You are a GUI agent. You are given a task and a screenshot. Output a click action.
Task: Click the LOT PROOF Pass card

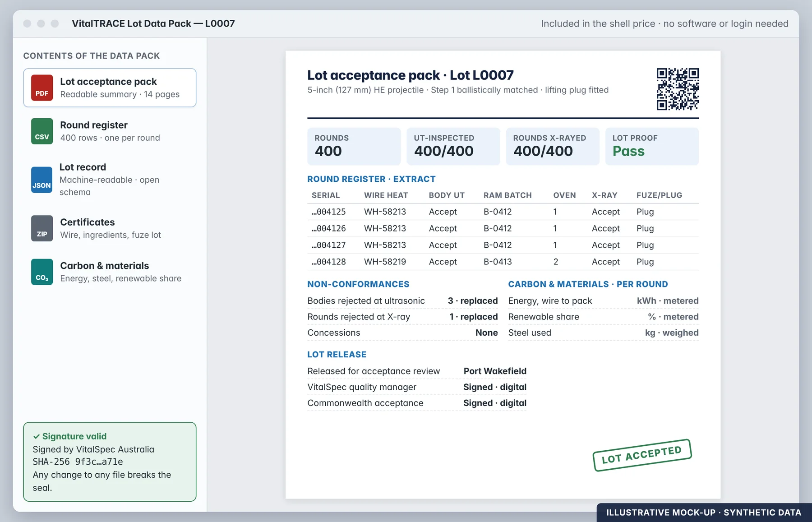pos(652,146)
